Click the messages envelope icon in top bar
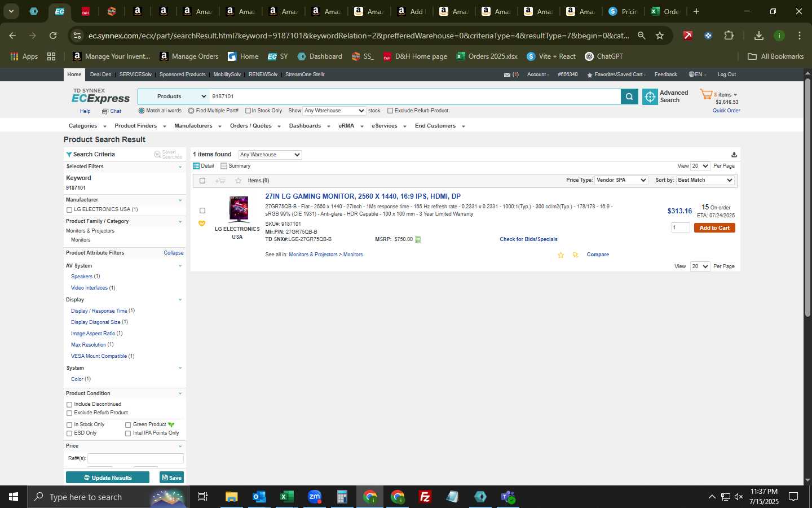The width and height of the screenshot is (812, 508). click(x=507, y=75)
